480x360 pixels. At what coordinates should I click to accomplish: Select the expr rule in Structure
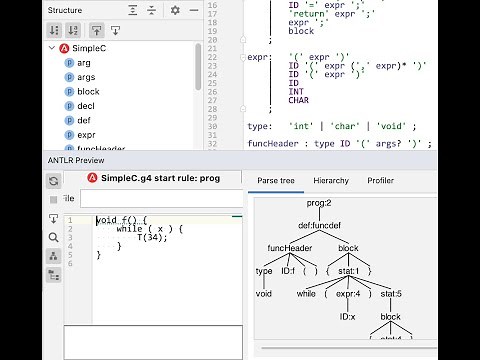(86, 135)
